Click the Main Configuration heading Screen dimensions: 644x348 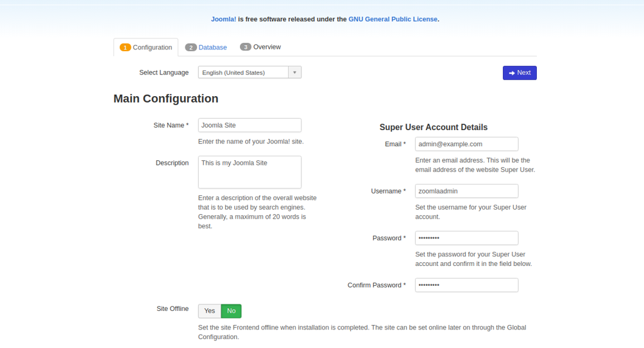pos(166,99)
